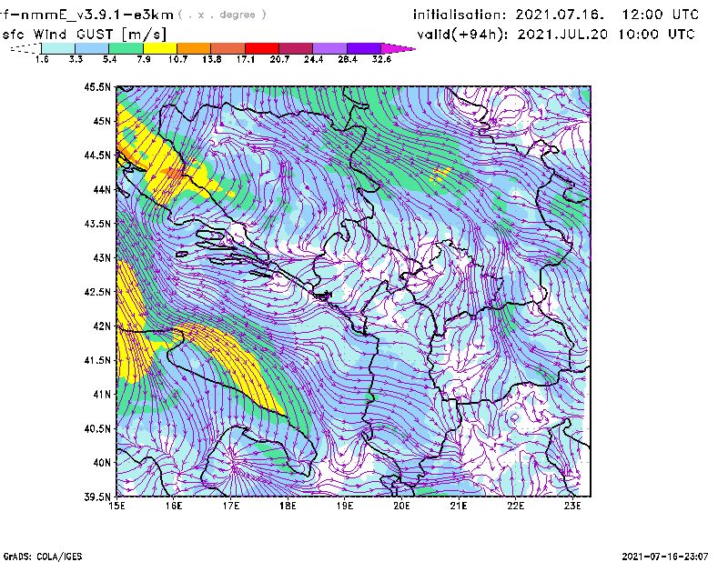Click the 18E longitude label
Image resolution: width=728 pixels, height=562 pixels.
(288, 506)
